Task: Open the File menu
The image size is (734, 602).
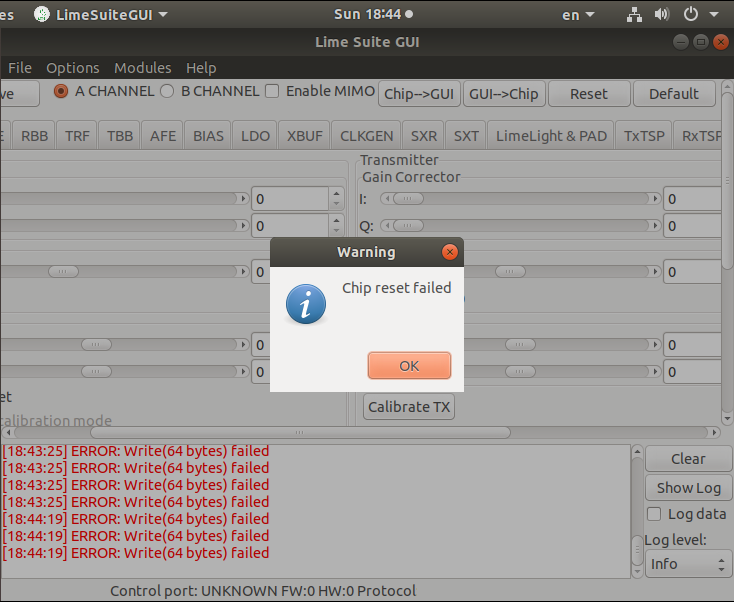Action: [20, 68]
